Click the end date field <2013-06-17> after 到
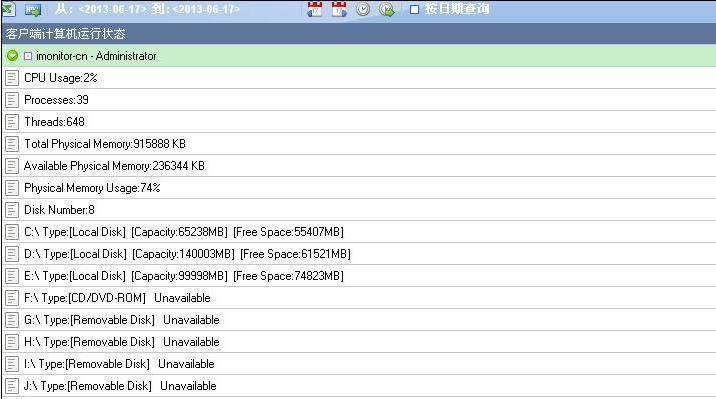Image resolution: width=716 pixels, height=399 pixels. pyautogui.click(x=206, y=9)
